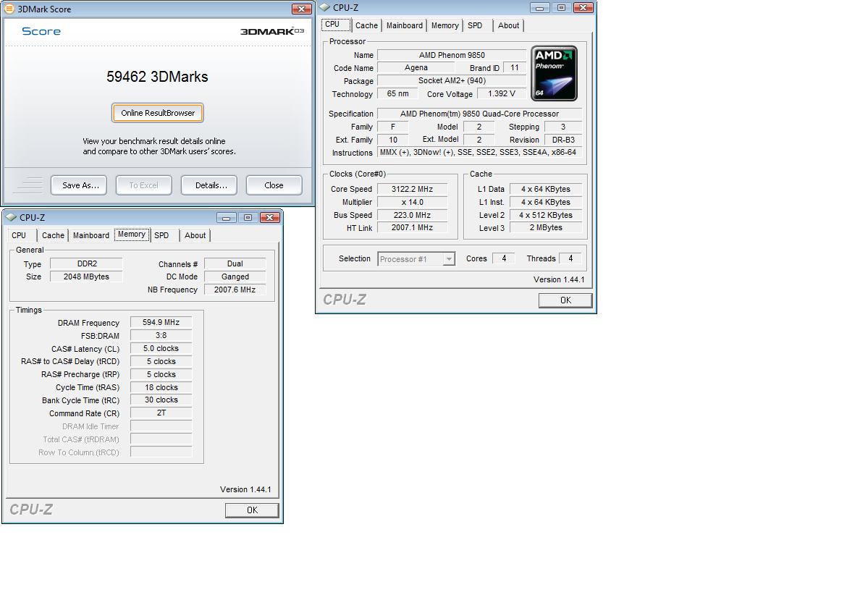
Task: Click the Level 3 cache value 2 MBytes
Action: pos(546,227)
